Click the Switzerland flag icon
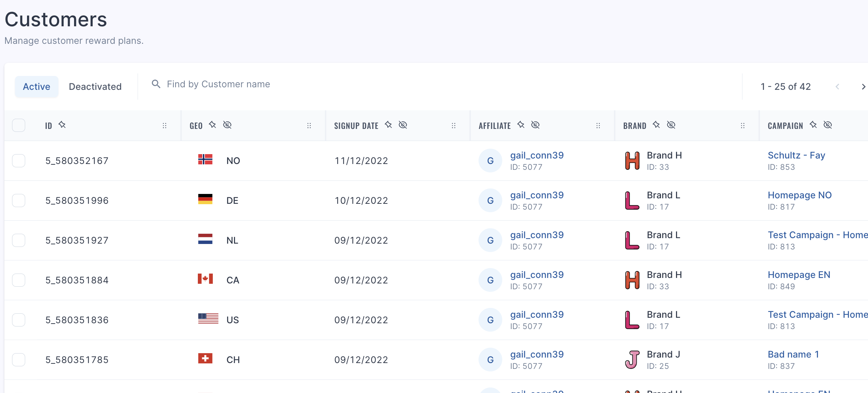Screen dimensions: 868x393 pyautogui.click(x=205, y=358)
